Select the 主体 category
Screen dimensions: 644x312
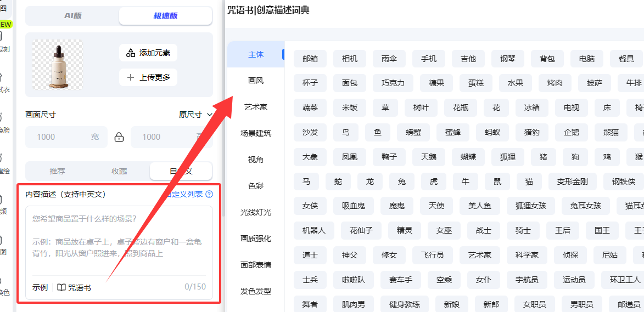256,54
